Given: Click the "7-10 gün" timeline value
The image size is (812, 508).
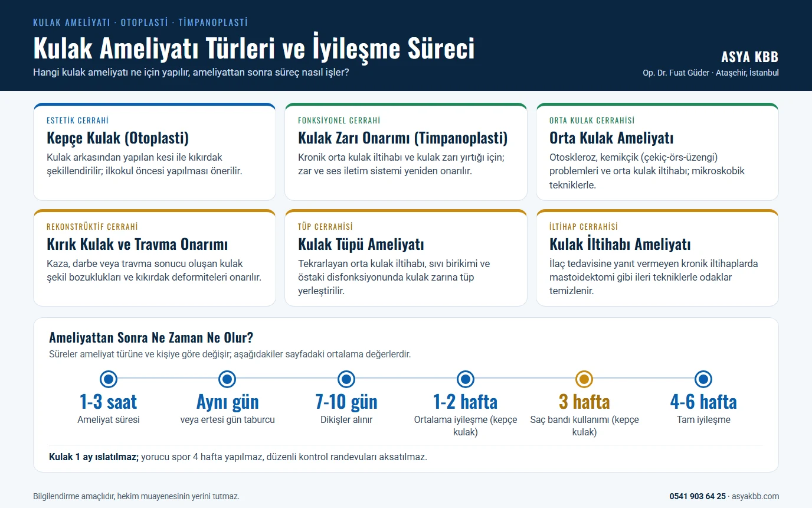Looking at the screenshot, I should tap(346, 402).
